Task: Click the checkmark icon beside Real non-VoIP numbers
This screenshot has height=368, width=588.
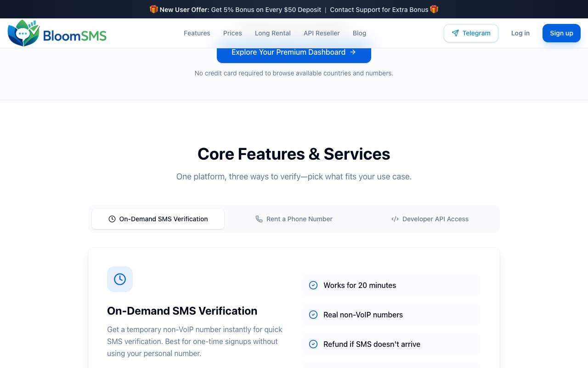Action: [x=313, y=315]
